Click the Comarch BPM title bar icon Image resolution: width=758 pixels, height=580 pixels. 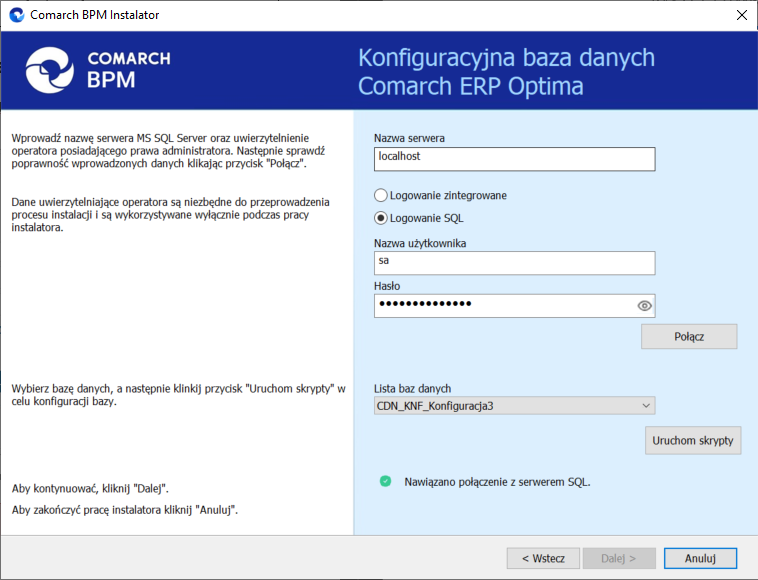(17, 15)
